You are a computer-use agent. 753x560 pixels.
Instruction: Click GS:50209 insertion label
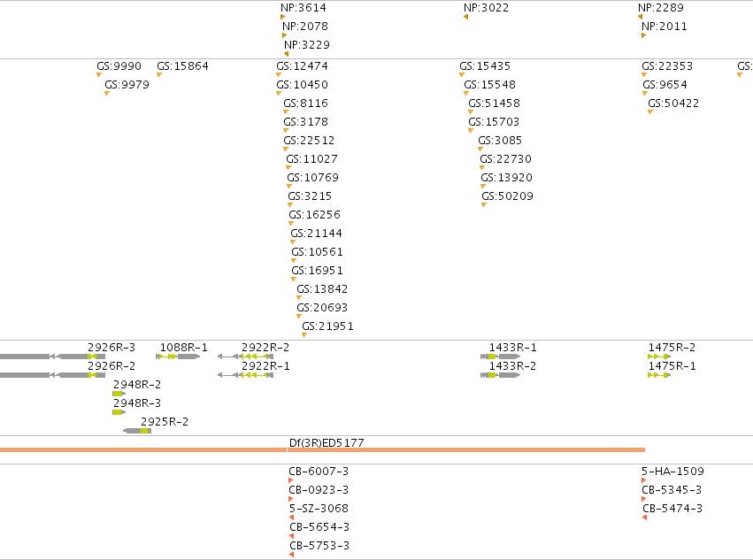pyautogui.click(x=508, y=196)
